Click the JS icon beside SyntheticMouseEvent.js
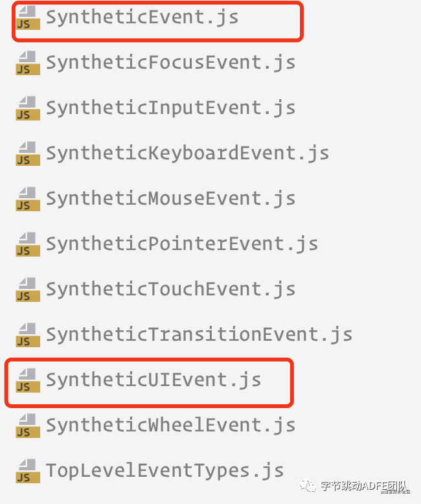 pyautogui.click(x=28, y=199)
